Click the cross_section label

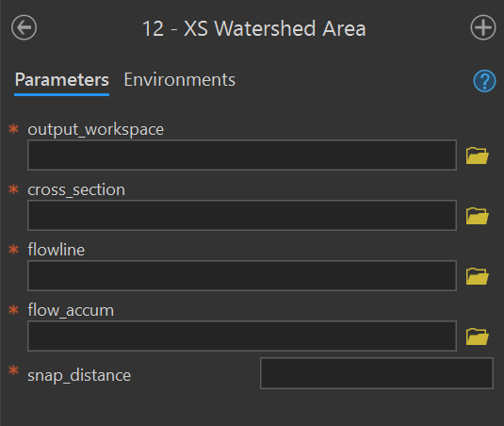point(76,189)
